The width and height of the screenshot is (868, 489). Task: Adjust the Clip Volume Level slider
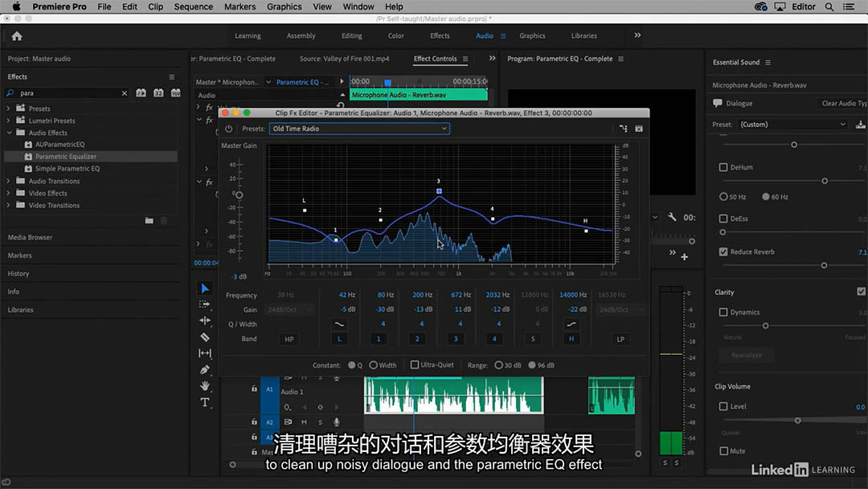pyautogui.click(x=798, y=421)
